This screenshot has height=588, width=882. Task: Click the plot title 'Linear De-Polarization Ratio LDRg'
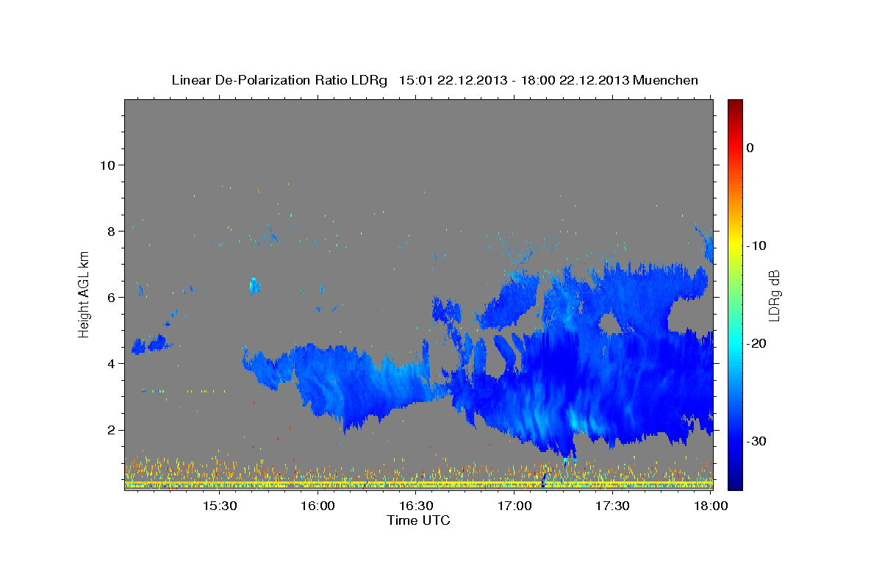tap(279, 80)
